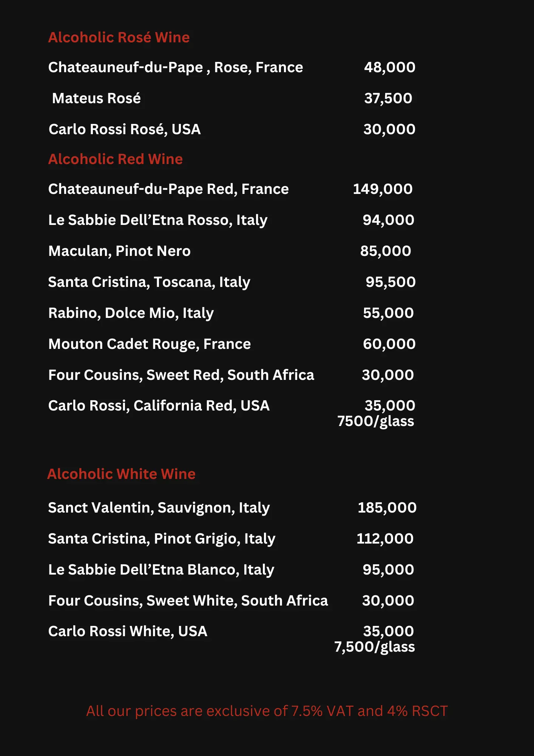534x756 pixels.
Task: Select Le Sabbie Dell'Etna Blanco, Italy
Action: tap(161, 570)
